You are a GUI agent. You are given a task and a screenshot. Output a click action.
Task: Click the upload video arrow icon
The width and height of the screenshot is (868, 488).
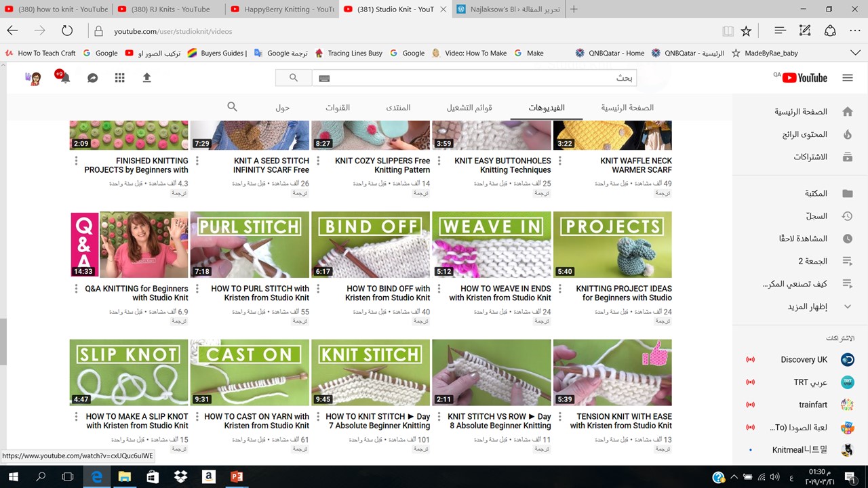(146, 78)
